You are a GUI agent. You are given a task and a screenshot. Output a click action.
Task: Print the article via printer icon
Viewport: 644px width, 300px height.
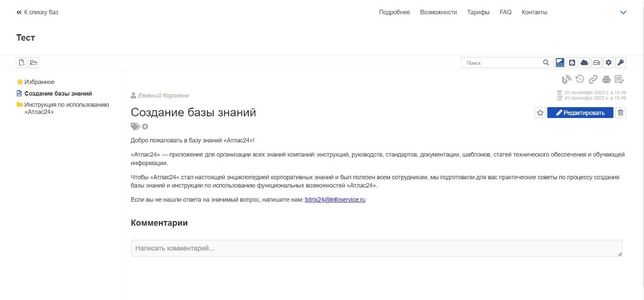click(x=606, y=79)
